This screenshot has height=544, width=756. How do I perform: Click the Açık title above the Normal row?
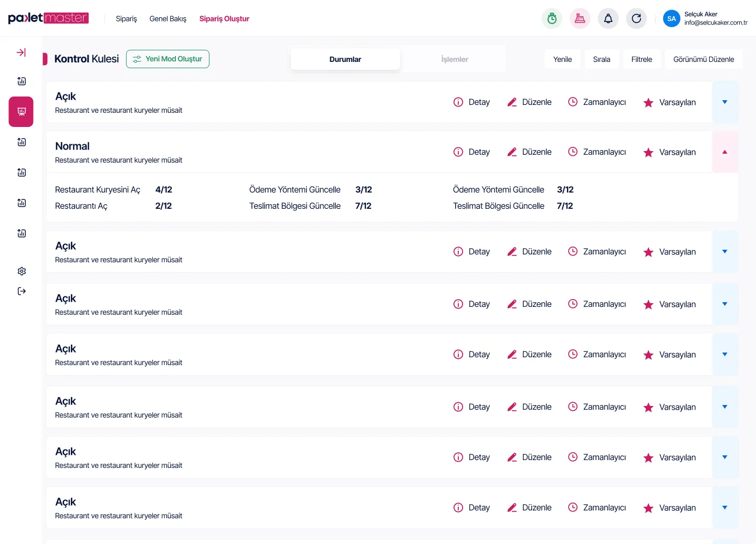point(66,97)
